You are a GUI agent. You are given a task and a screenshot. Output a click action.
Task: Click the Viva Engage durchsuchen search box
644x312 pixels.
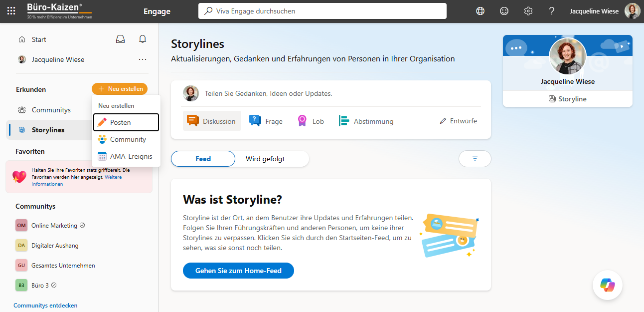[x=322, y=11]
